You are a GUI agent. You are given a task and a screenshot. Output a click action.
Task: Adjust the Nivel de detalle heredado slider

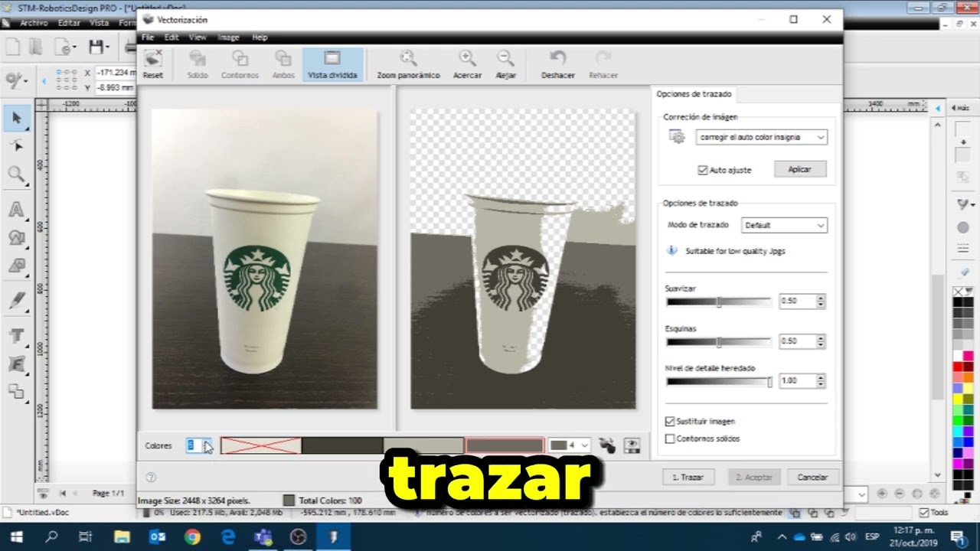[x=719, y=381]
